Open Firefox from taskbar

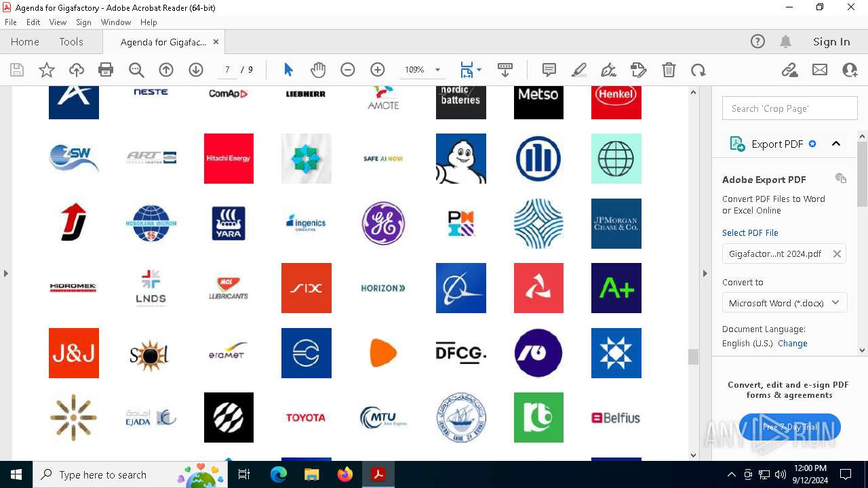[345, 474]
